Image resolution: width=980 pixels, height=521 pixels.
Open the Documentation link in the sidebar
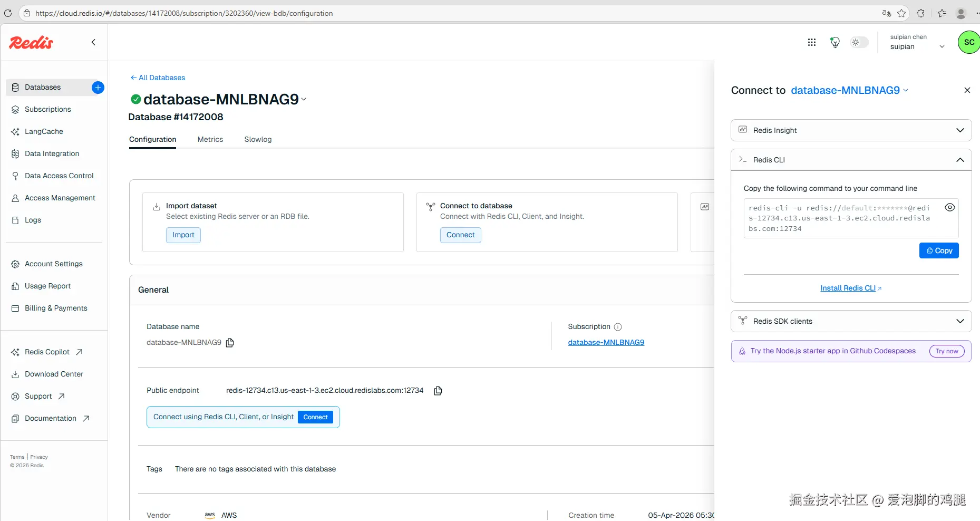click(x=51, y=419)
